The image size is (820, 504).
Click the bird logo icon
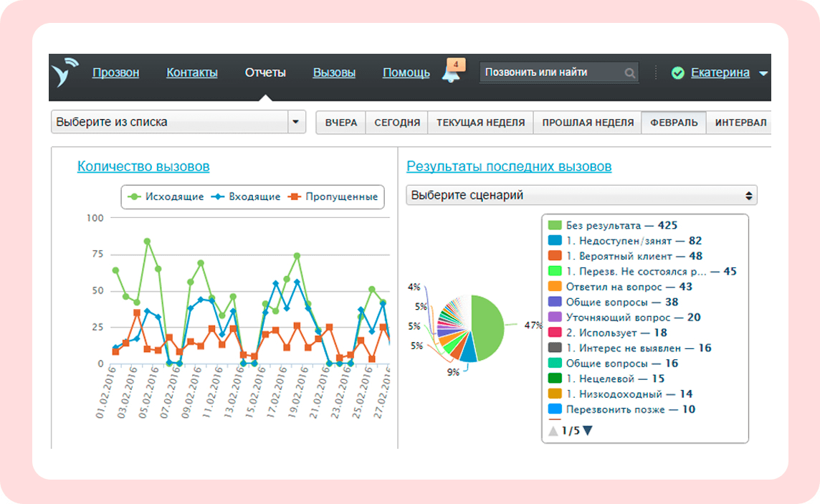coord(65,72)
